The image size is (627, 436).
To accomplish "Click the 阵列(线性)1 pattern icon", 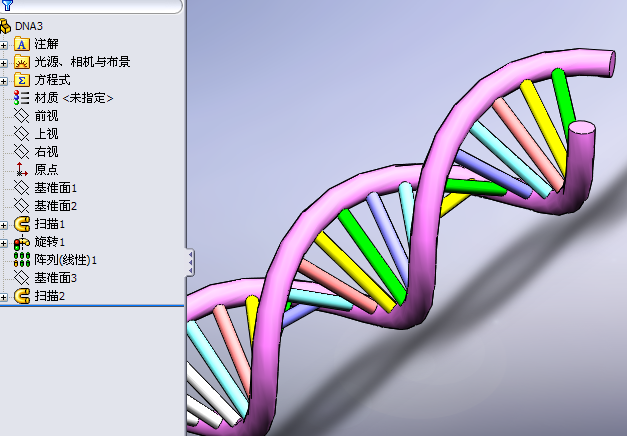I will pyautogui.click(x=22, y=260).
